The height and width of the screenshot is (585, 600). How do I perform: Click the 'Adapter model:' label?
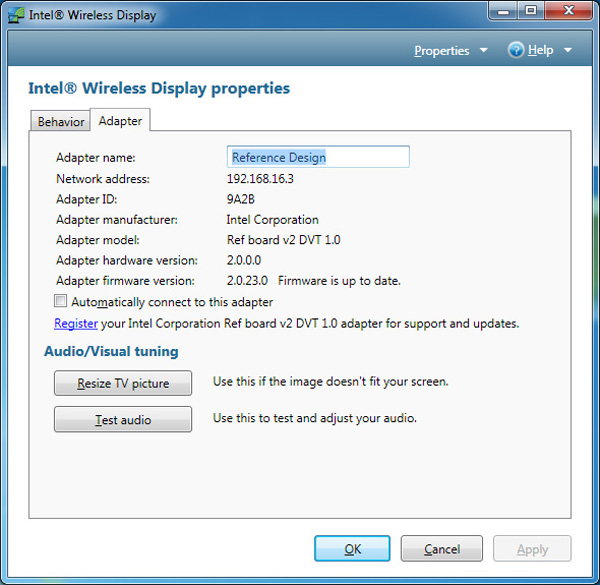[x=98, y=240]
